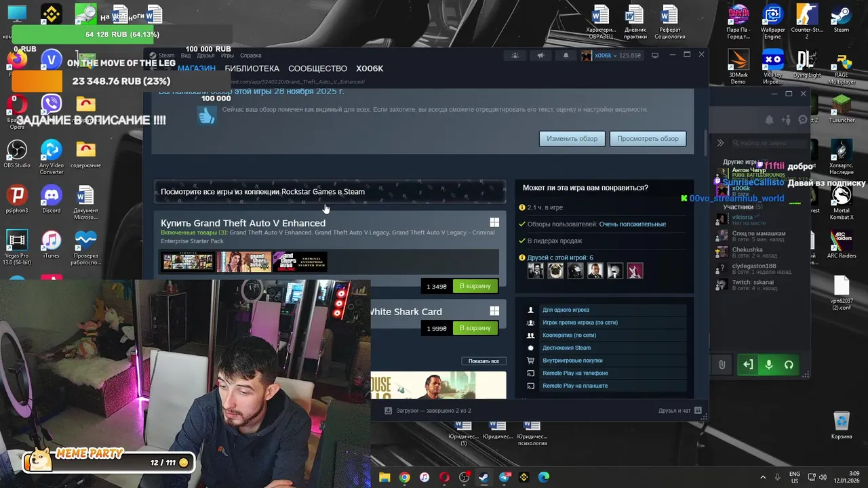Viewport: 868px width, 488px height.
Task: Click Grand Theft Auto V Legacy thumbnail
Action: tap(244, 262)
